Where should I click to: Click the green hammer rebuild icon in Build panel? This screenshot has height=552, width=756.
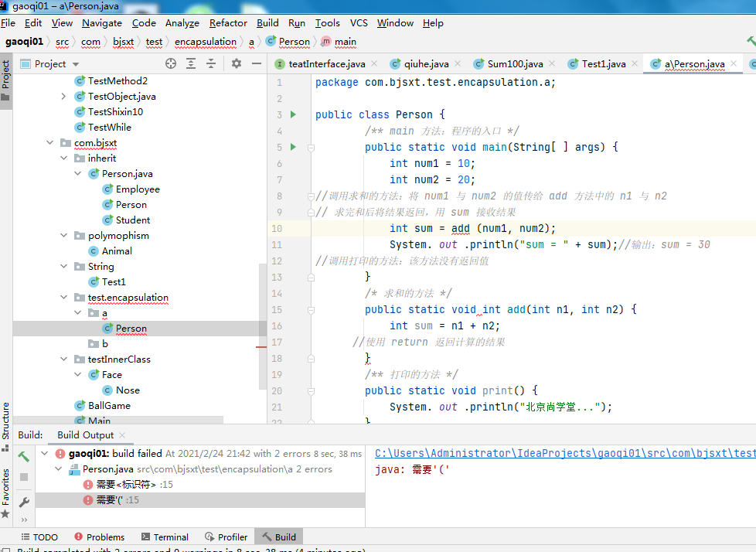pyautogui.click(x=24, y=456)
